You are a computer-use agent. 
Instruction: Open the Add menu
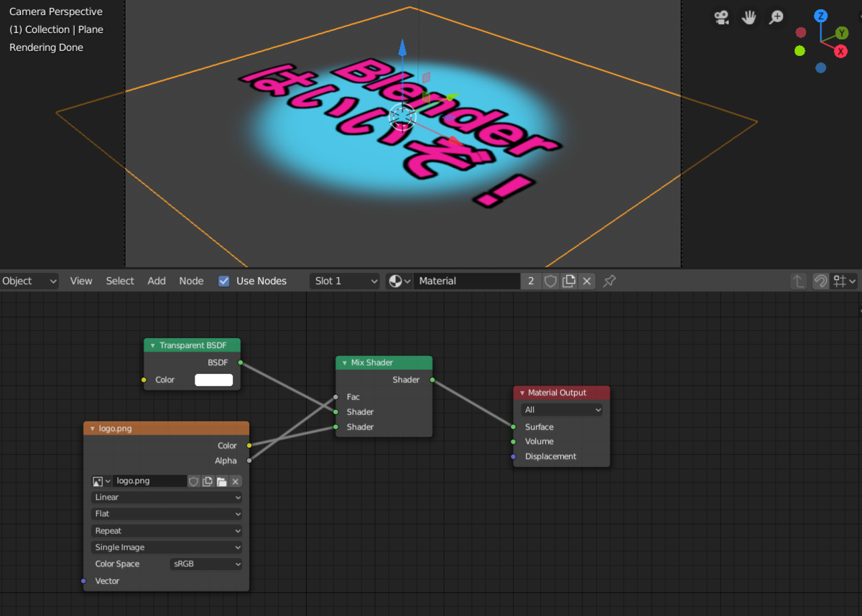(x=157, y=281)
